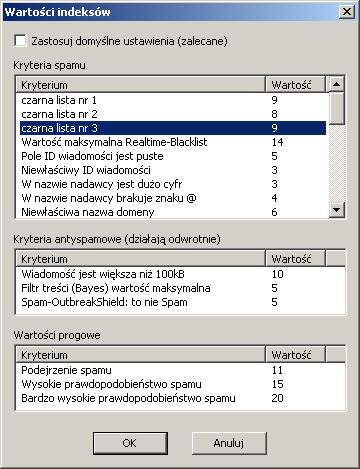Close the Wartości indeksów dialog
This screenshot has height=469, width=360.
tap(347, 12)
